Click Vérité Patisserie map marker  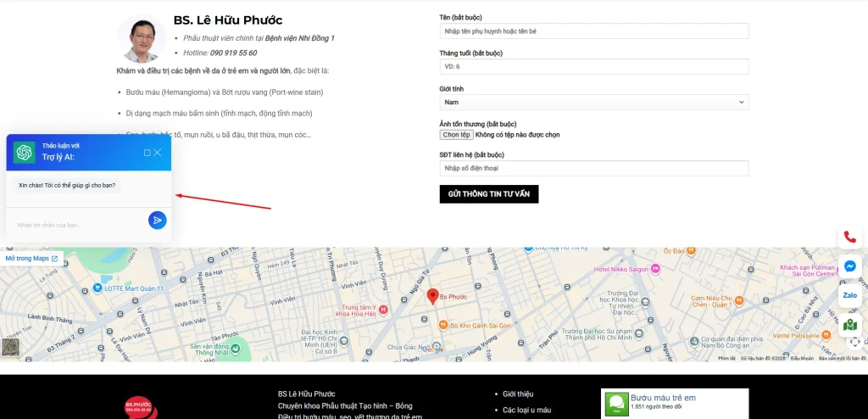(826, 334)
